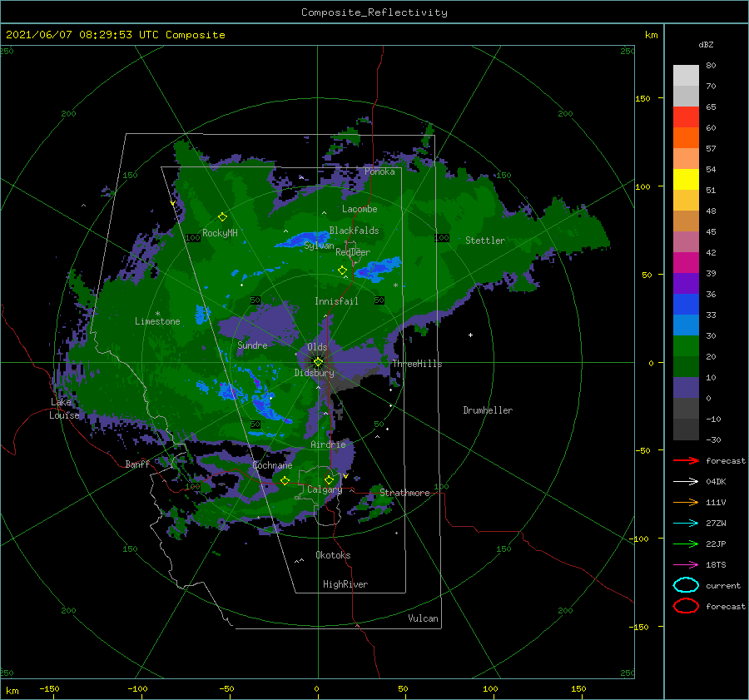Click the dBZ legend heading

pyautogui.click(x=706, y=44)
